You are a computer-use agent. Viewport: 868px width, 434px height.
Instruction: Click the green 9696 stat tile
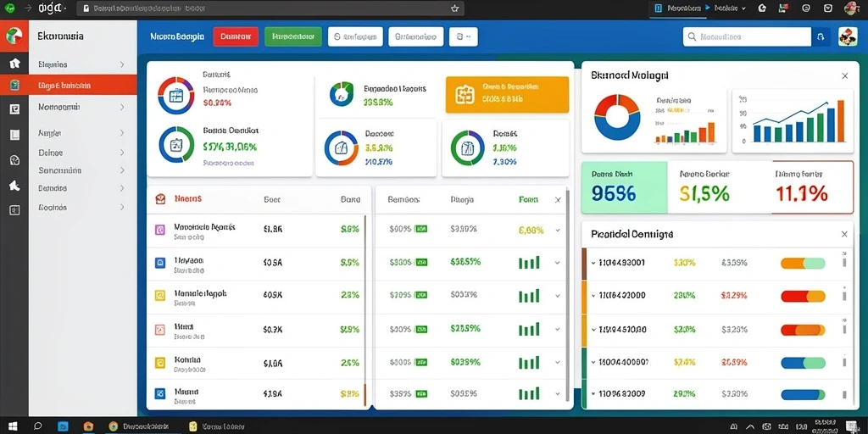click(625, 187)
